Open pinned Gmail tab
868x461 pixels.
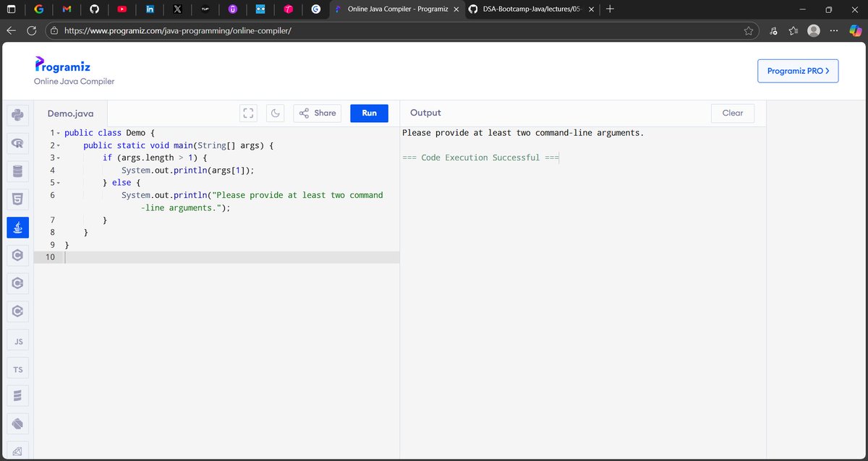[67, 9]
